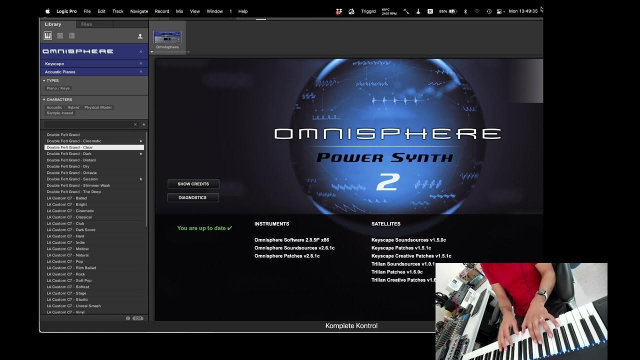Open the dropdown arrow under the Omnisphere thumbnail
Screen dimensions: 640x360
point(152,52)
